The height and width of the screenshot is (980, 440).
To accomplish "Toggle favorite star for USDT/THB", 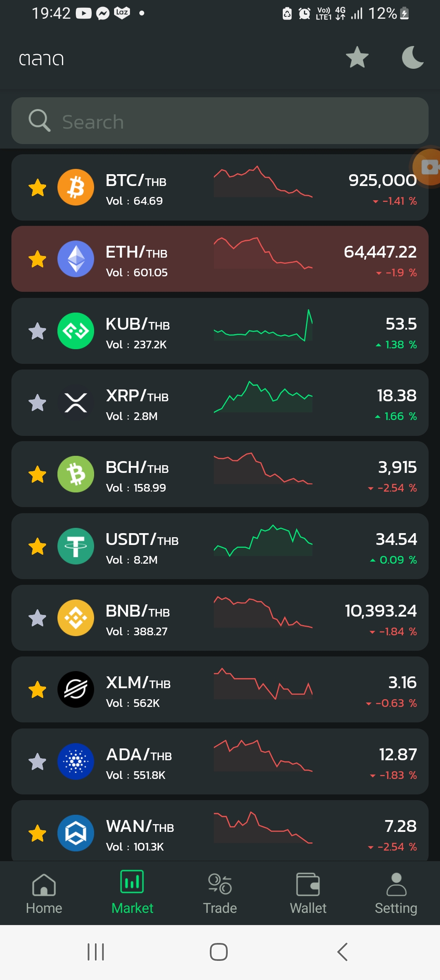I will point(37,546).
